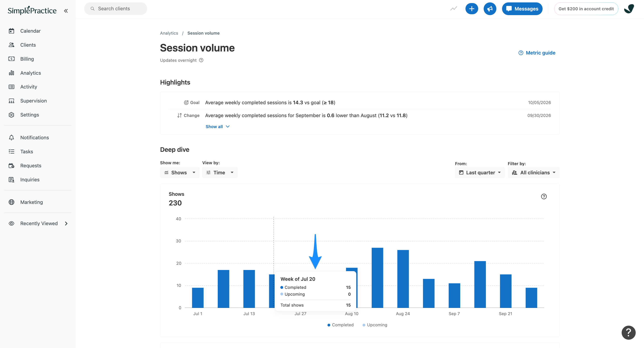Viewport: 644px width, 348px height.
Task: Click the Activity list icon
Action: coord(11,87)
